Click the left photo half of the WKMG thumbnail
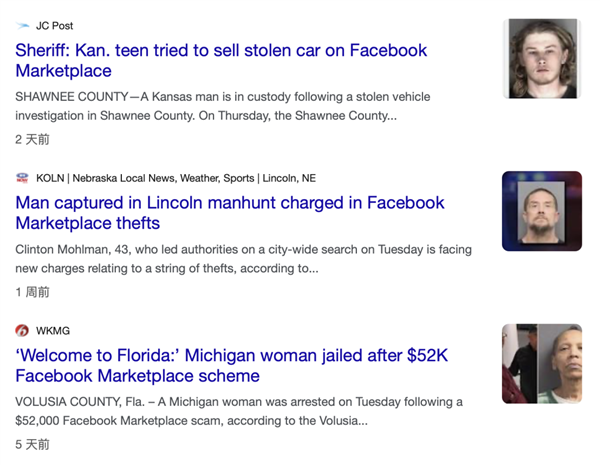The width and height of the screenshot is (600, 465). pos(520,364)
